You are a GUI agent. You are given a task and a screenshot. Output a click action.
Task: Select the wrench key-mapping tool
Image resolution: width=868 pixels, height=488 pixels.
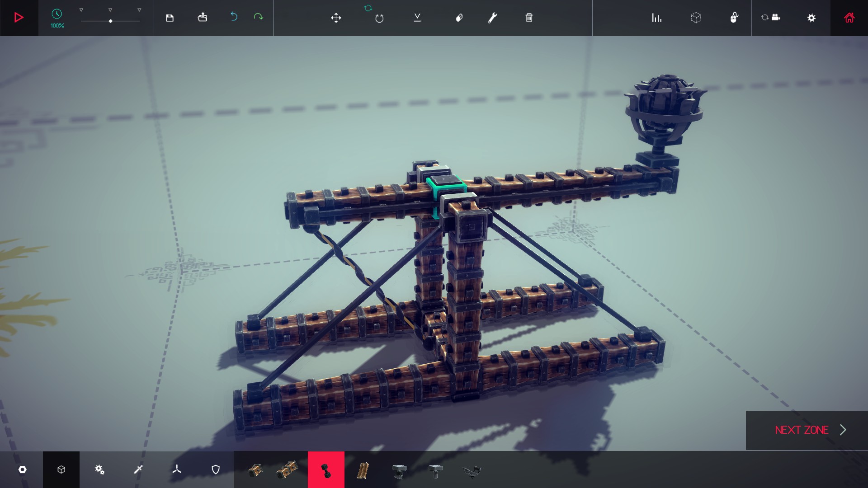[x=492, y=18]
